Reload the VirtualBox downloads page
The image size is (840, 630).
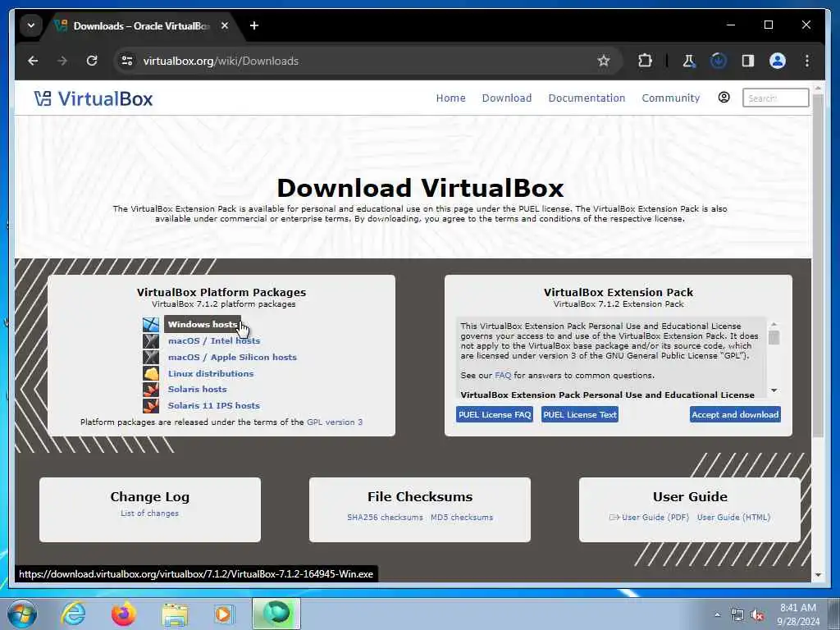click(x=92, y=61)
